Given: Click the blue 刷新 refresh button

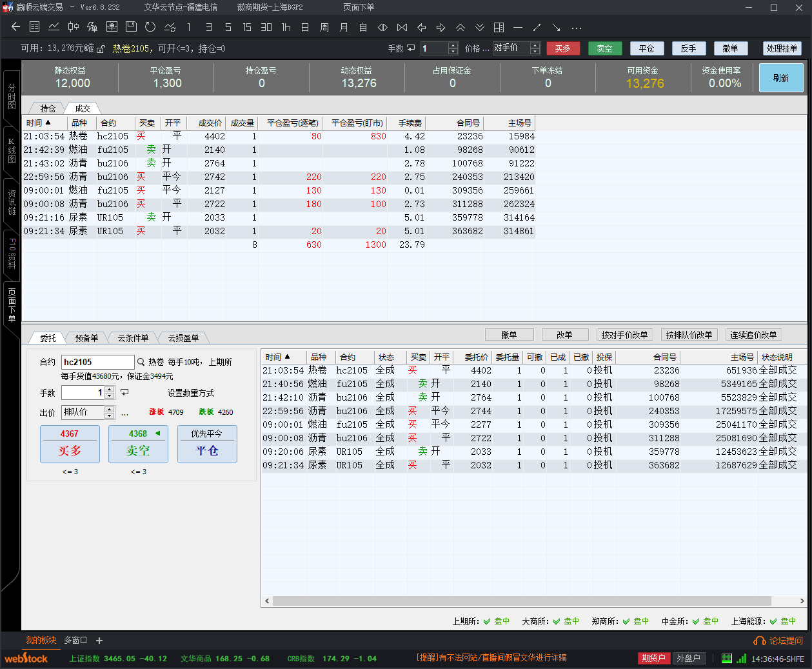Looking at the screenshot, I should point(781,77).
